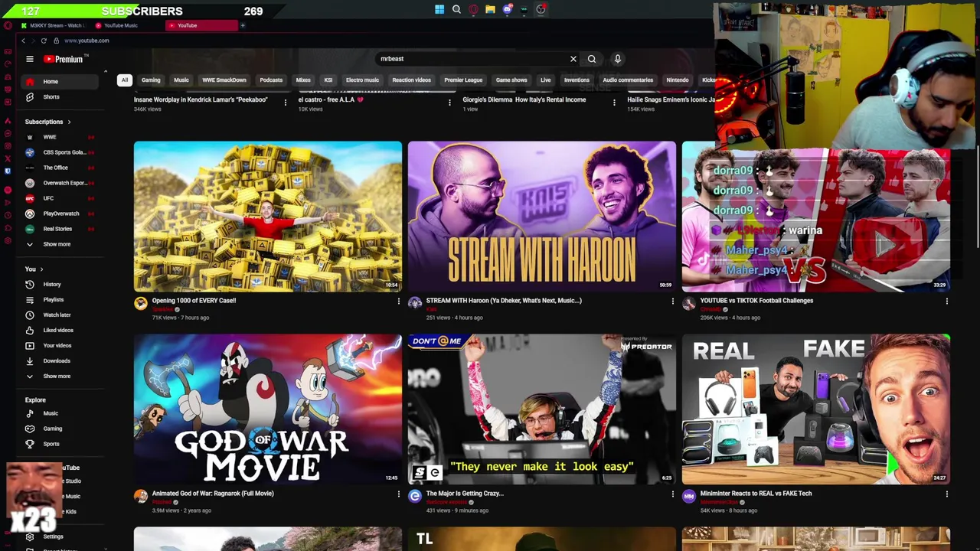Select the Gaming filter chip

click(x=151, y=80)
